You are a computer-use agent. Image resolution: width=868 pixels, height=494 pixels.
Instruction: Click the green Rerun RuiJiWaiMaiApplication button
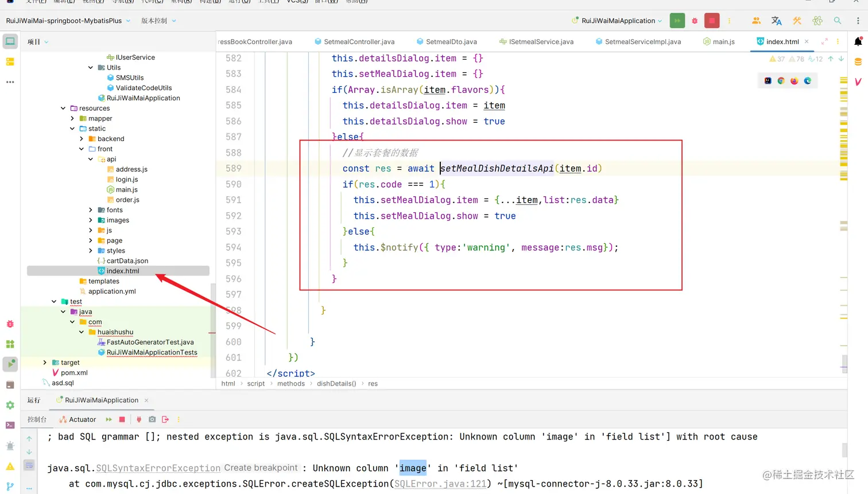coord(677,21)
